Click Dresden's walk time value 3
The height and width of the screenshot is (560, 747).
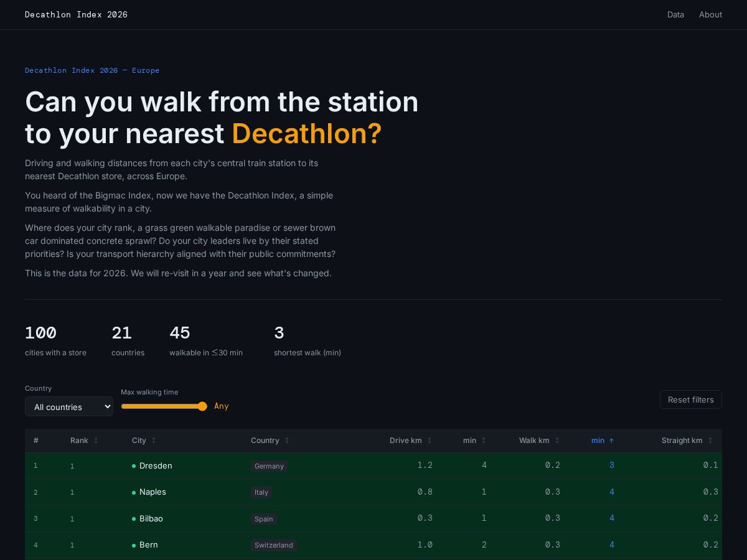(x=612, y=465)
